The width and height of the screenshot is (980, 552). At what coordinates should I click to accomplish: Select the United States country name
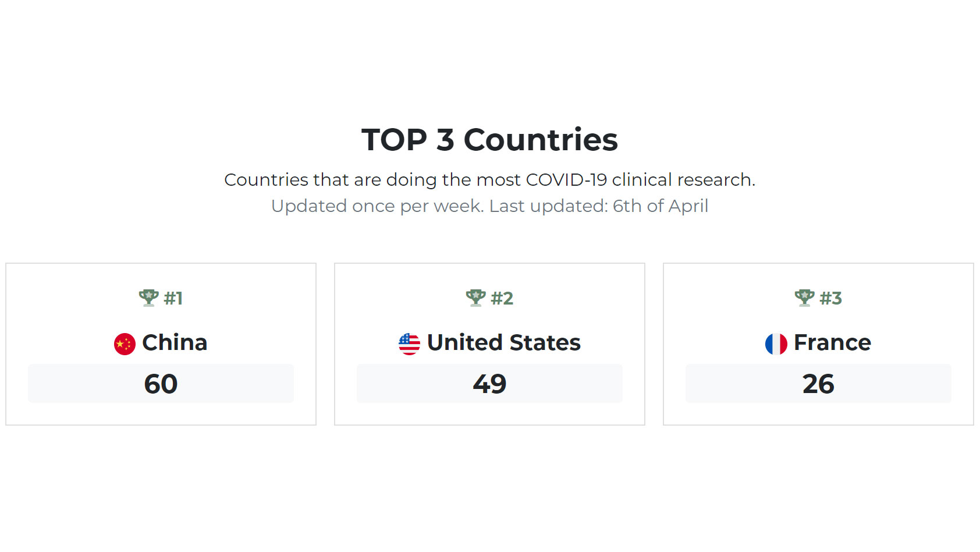(504, 342)
